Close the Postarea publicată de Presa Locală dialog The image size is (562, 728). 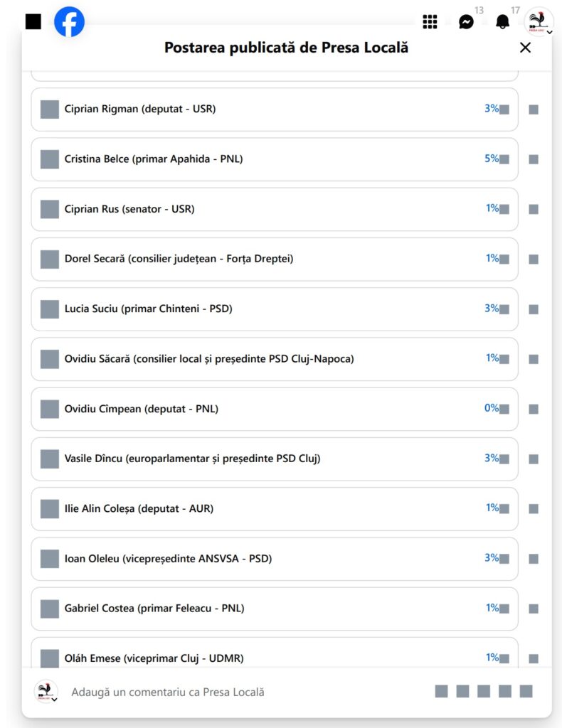click(x=525, y=48)
